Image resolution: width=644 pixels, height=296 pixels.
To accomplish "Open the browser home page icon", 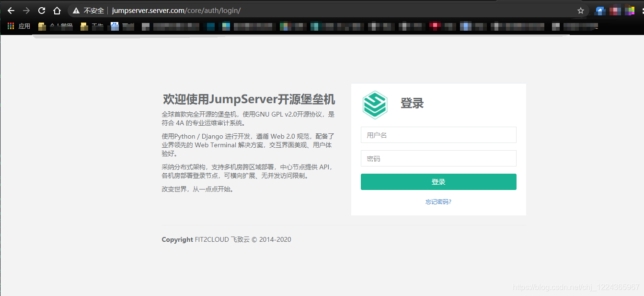I will (x=57, y=11).
